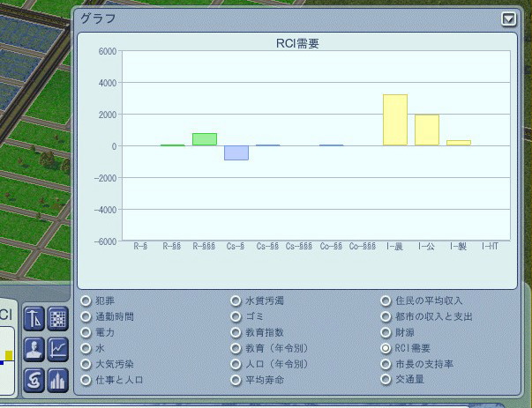Click the Cs-§§ axis label
The height and width of the screenshot is (408, 532).
[267, 246]
